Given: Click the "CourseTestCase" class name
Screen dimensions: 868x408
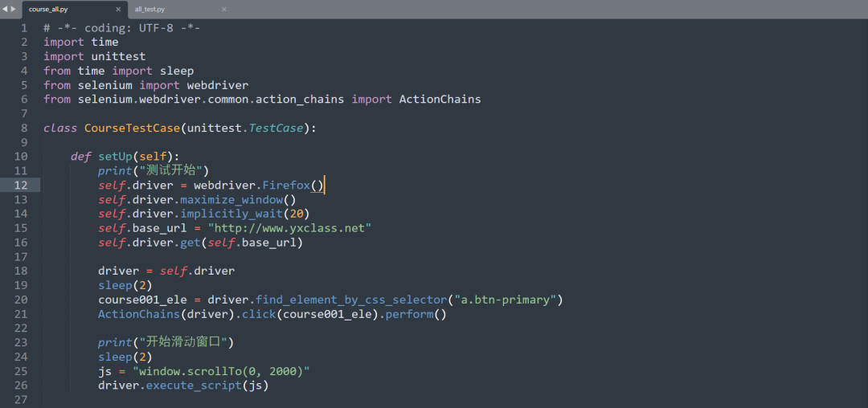Looking at the screenshot, I should click(x=133, y=129).
